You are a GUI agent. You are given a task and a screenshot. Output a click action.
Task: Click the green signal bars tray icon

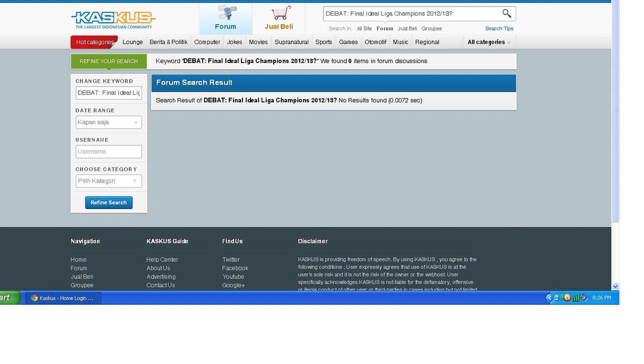576,298
